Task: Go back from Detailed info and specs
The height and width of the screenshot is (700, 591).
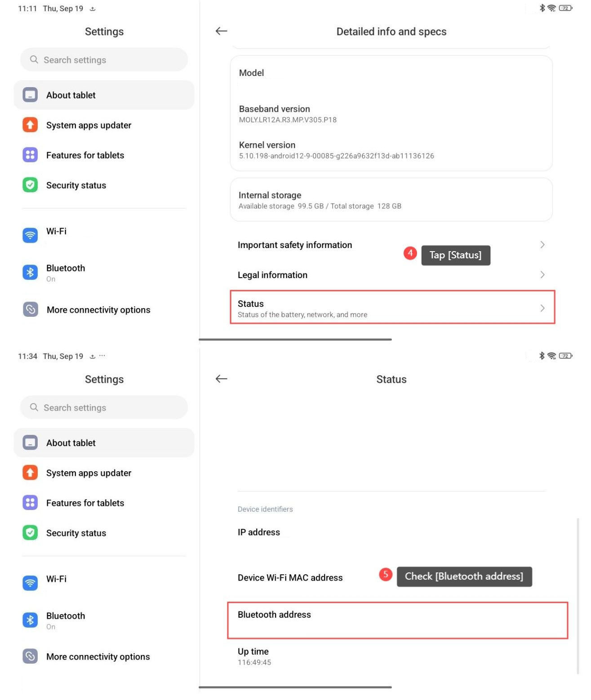Action: click(221, 31)
